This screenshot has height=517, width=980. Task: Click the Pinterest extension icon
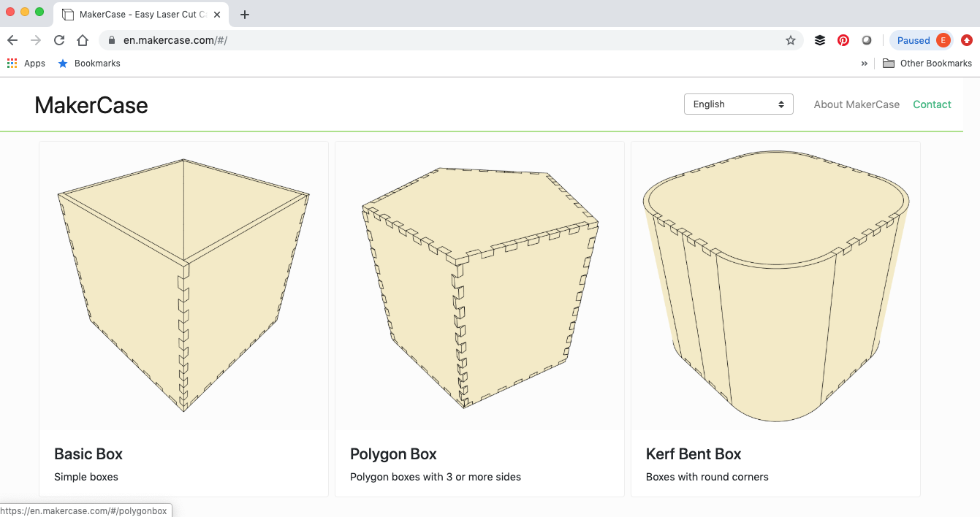[843, 40]
